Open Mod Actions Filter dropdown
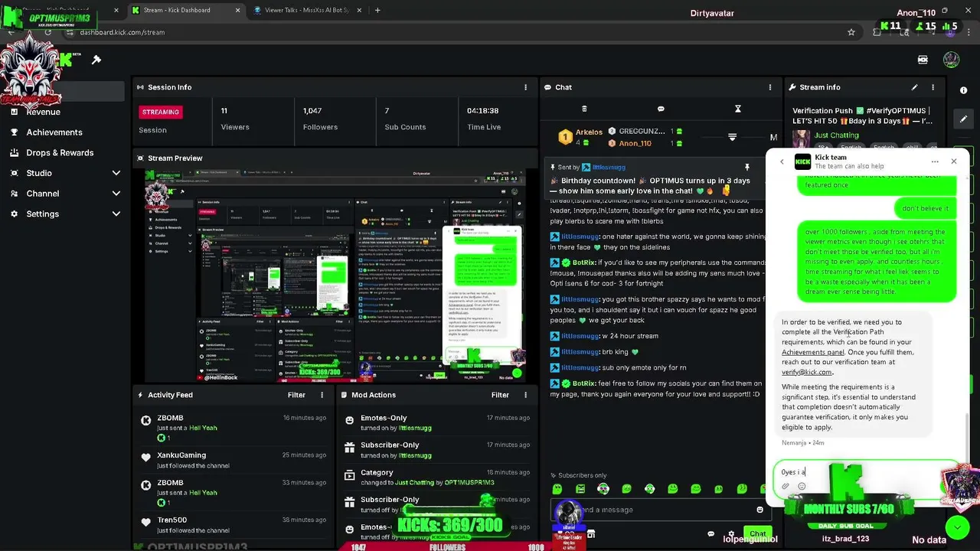Screen dimensions: 980x551 pos(500,395)
